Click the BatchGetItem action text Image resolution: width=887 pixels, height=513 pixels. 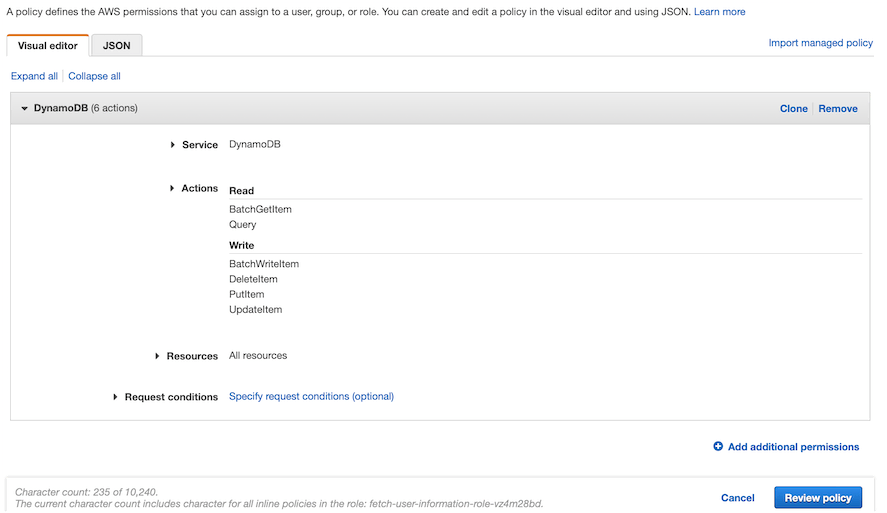(x=260, y=209)
